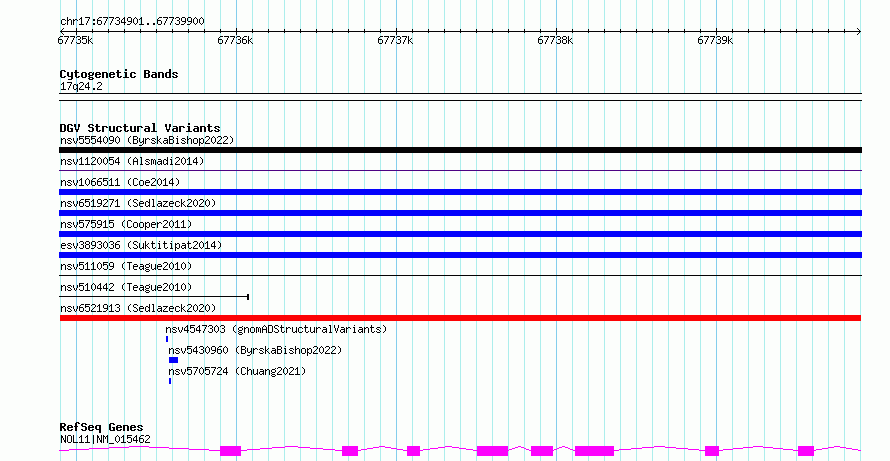Click variant label nsv575915 (Cooper2011)

126,224
